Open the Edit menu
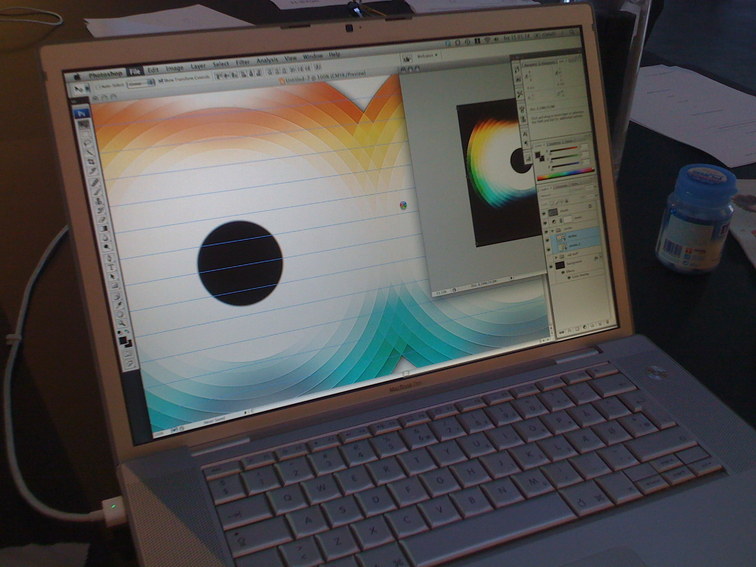Image resolution: width=756 pixels, height=567 pixels. (153, 70)
